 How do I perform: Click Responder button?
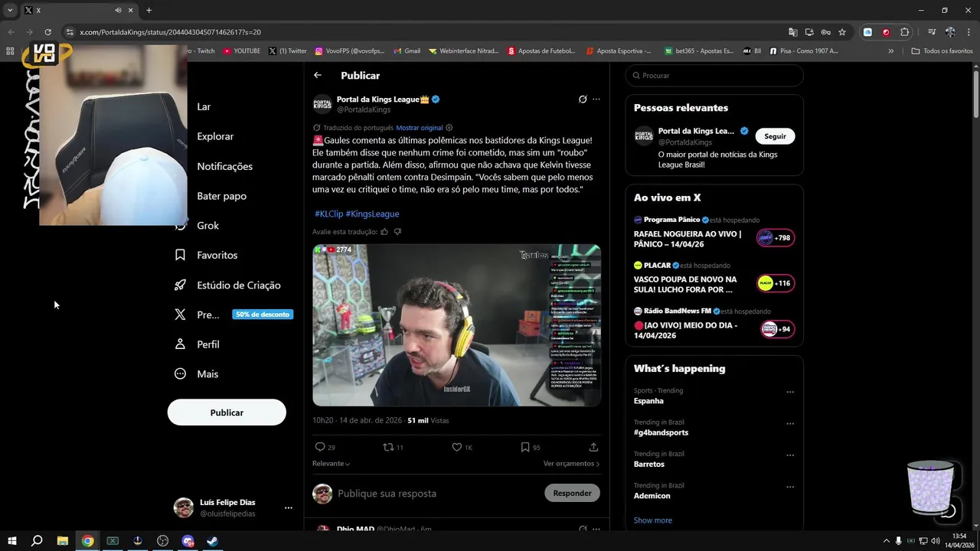(x=572, y=493)
